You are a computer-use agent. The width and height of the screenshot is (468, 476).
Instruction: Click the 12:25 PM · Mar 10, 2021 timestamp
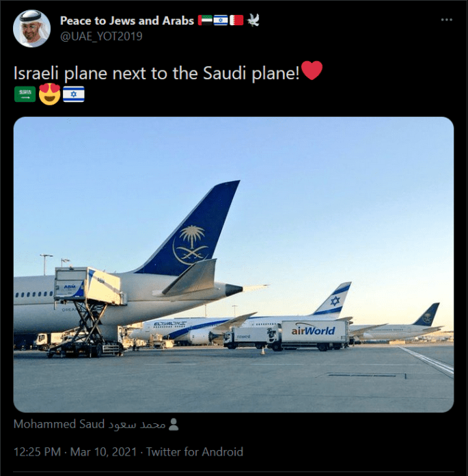point(77,452)
